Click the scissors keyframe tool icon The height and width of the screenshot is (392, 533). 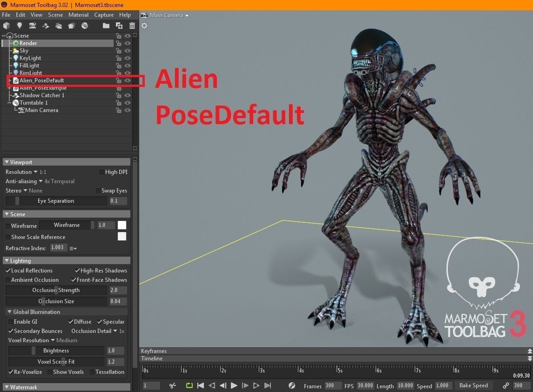click(x=173, y=385)
